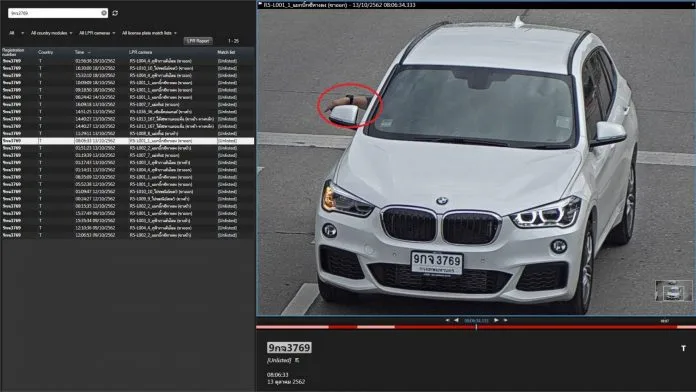
Task: Jump to previous sequence in playback
Action: 447,320
